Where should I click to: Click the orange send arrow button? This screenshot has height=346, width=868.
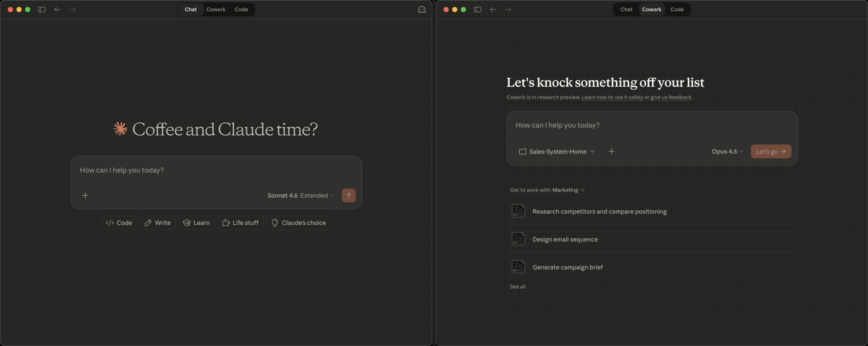[348, 195]
